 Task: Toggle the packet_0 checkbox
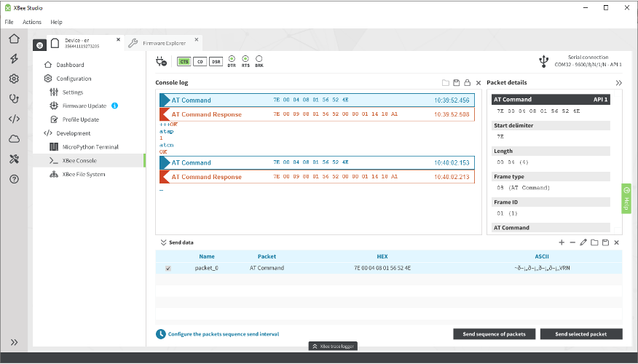tap(168, 269)
